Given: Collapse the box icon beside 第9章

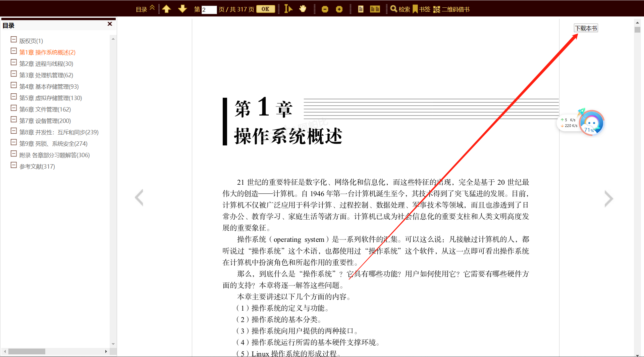Looking at the screenshot, I should (x=14, y=142).
